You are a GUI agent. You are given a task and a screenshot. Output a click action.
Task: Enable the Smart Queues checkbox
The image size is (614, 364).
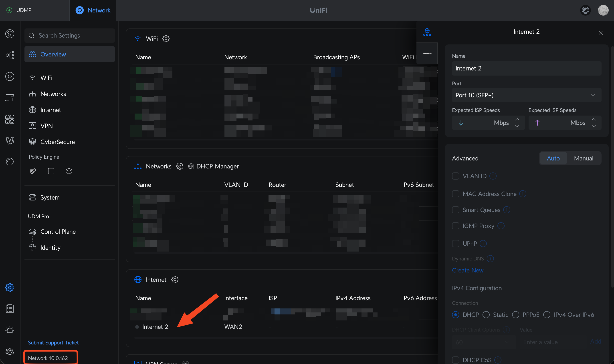455,210
